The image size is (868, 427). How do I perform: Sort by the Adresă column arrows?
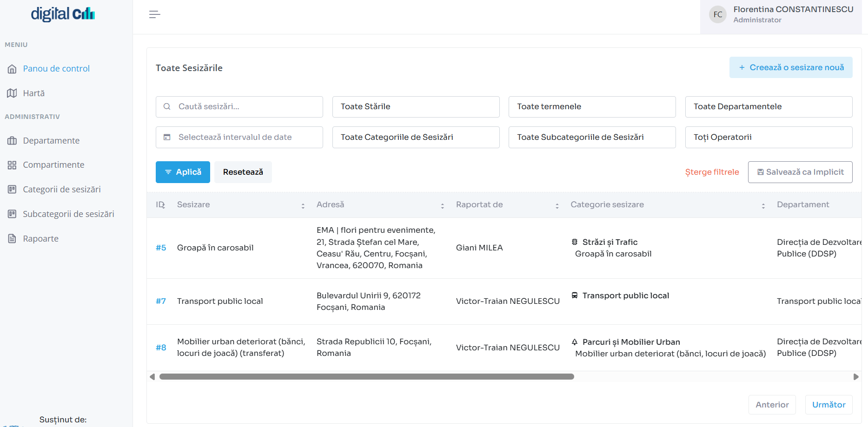pyautogui.click(x=443, y=206)
